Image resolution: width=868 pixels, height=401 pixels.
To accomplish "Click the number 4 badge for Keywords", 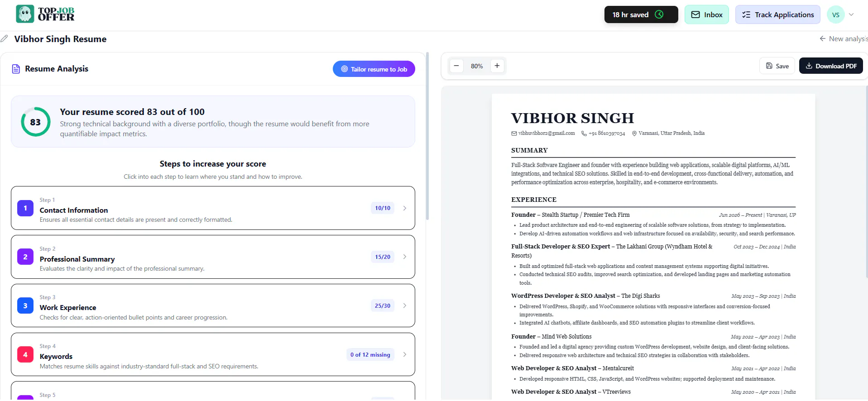I will pyautogui.click(x=25, y=354).
